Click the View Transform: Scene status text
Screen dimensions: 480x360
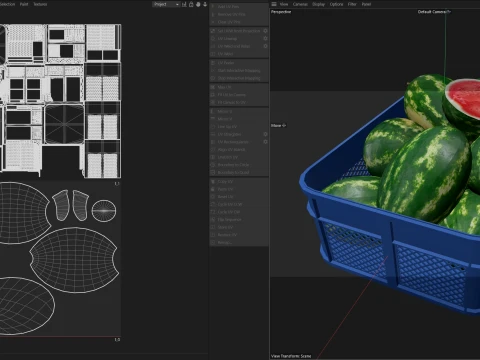[x=291, y=356]
